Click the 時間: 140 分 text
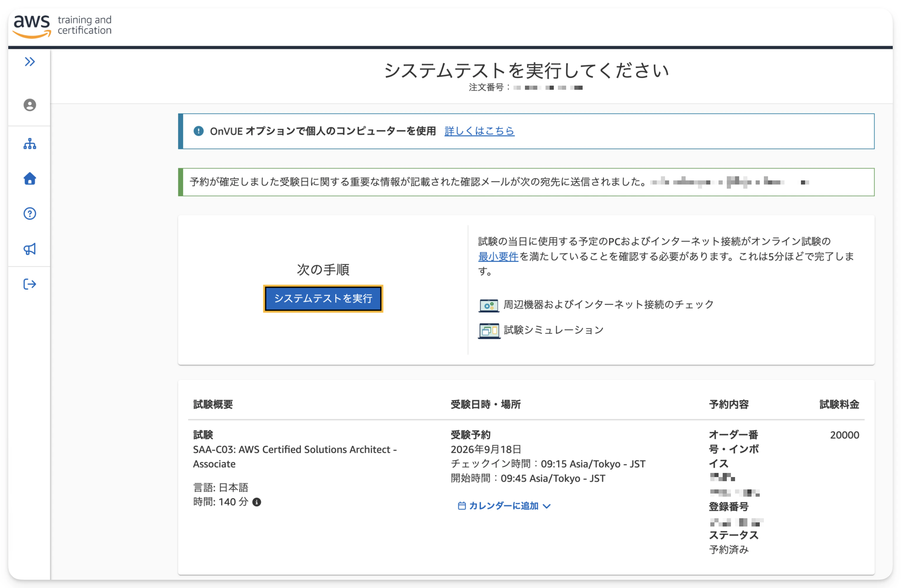Image resolution: width=901 pixels, height=588 pixels. (220, 502)
